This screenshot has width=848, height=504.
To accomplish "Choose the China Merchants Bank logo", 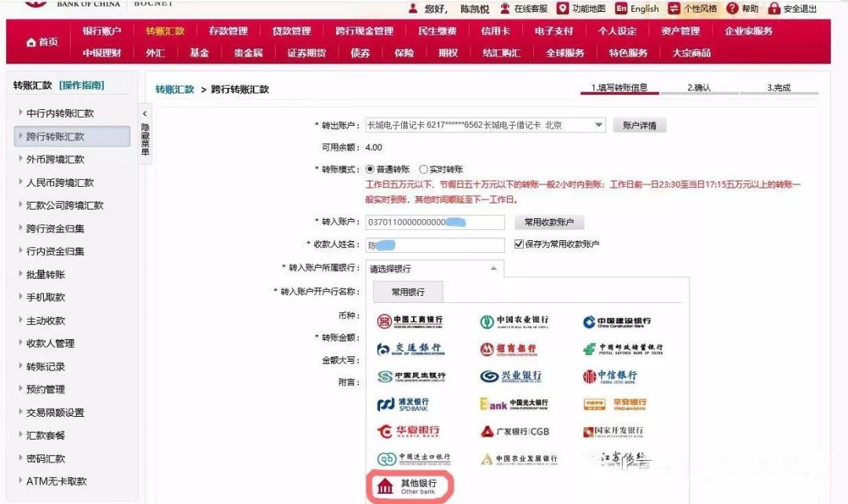I will (508, 349).
